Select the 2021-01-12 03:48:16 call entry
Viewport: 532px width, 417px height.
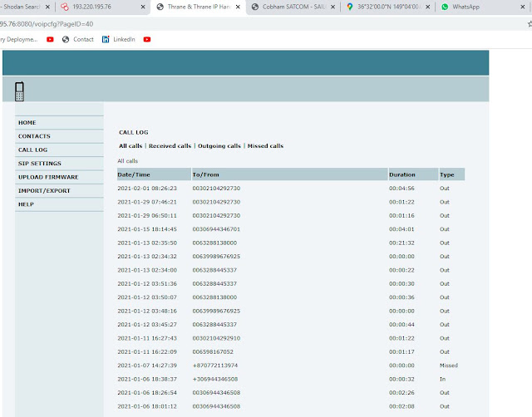pyautogui.click(x=291, y=311)
